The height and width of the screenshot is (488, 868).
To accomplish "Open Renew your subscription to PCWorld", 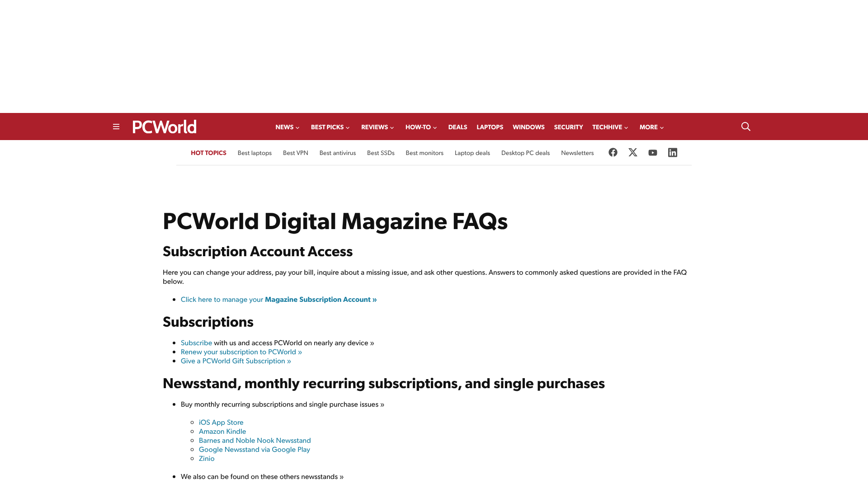I will pos(241,352).
